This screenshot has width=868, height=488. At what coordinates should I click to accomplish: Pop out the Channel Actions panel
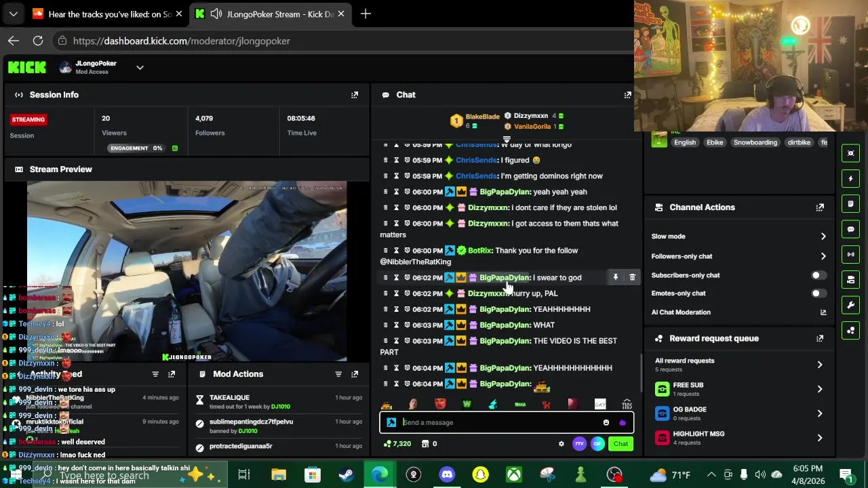click(820, 207)
